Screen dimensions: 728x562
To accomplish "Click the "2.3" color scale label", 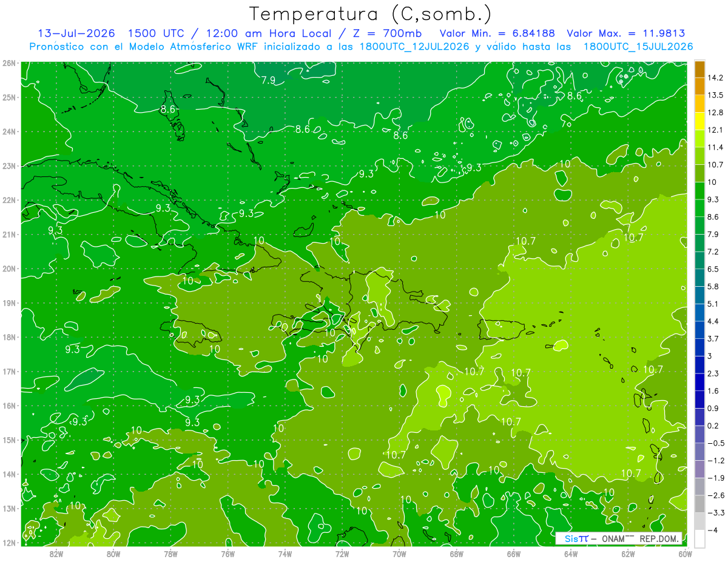I will tap(713, 373).
